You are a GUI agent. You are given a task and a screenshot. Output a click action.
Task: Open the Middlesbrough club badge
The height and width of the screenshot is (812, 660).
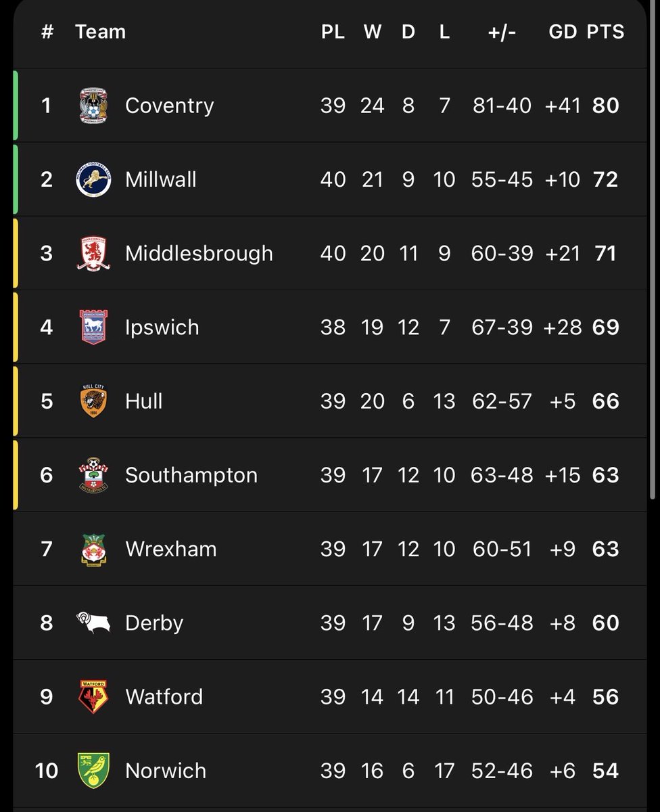click(93, 253)
